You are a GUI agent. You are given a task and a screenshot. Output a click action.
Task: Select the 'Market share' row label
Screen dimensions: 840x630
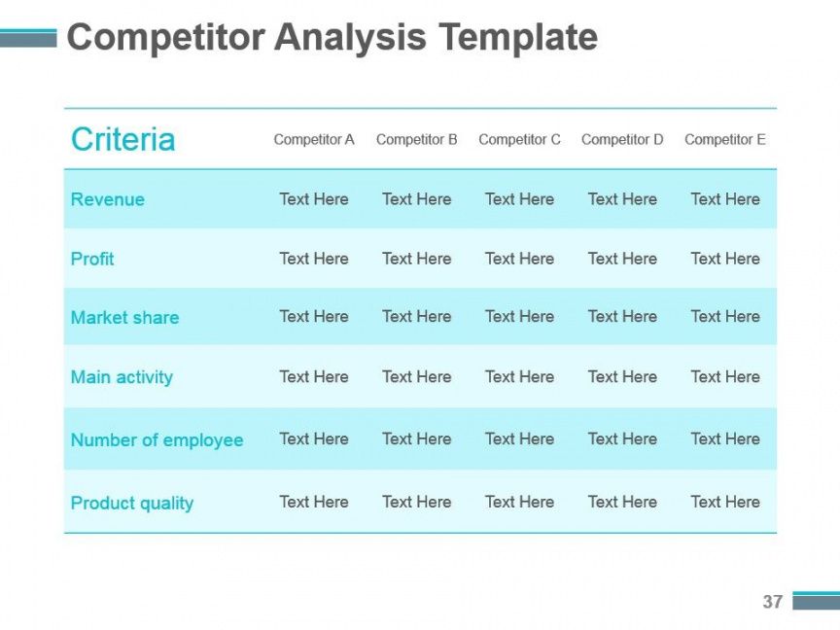[x=124, y=318]
